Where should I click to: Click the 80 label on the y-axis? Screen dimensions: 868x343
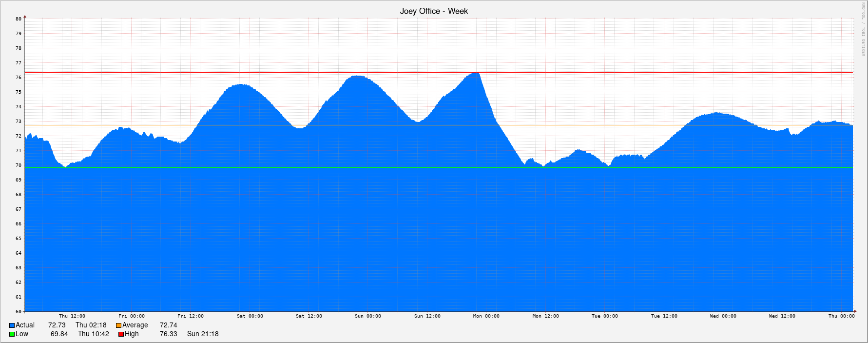click(19, 19)
